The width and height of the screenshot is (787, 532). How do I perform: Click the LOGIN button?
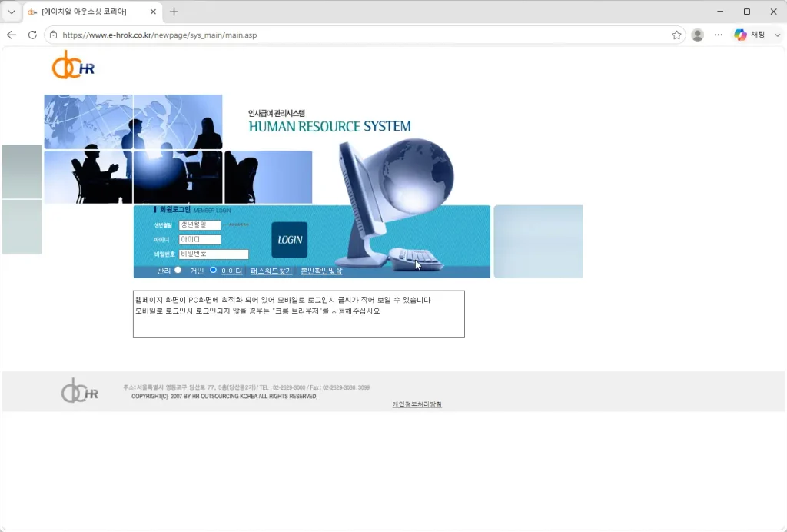(x=290, y=240)
